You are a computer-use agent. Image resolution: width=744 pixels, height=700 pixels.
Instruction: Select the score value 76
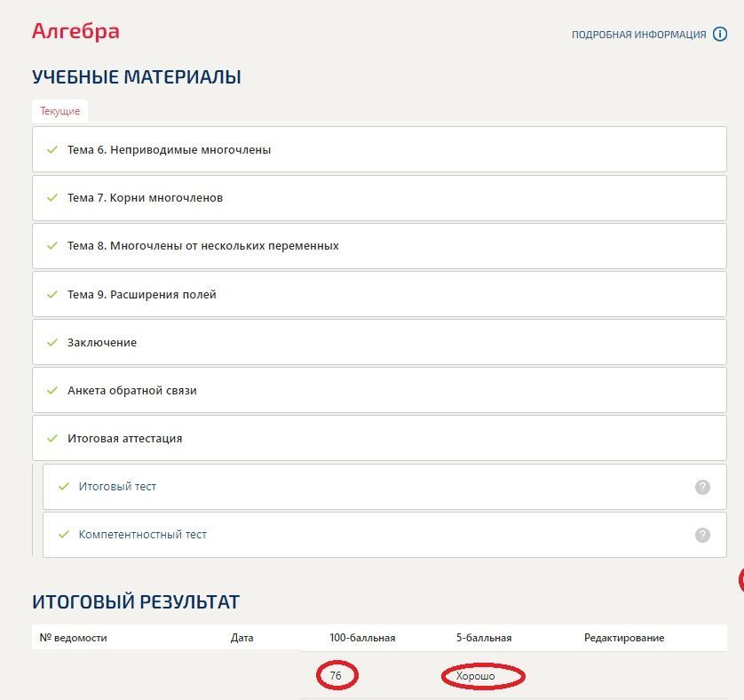[336, 675]
